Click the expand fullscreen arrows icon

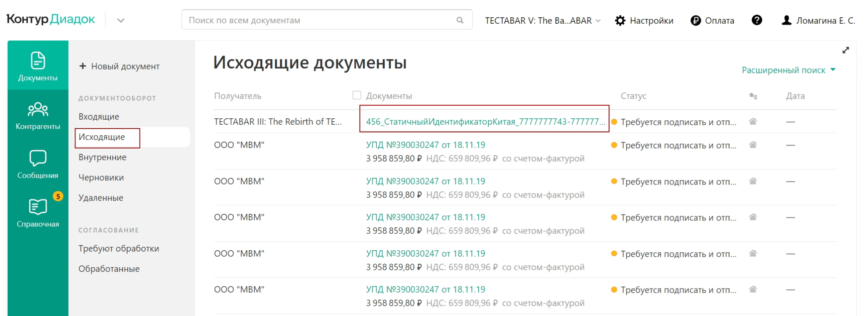(846, 50)
